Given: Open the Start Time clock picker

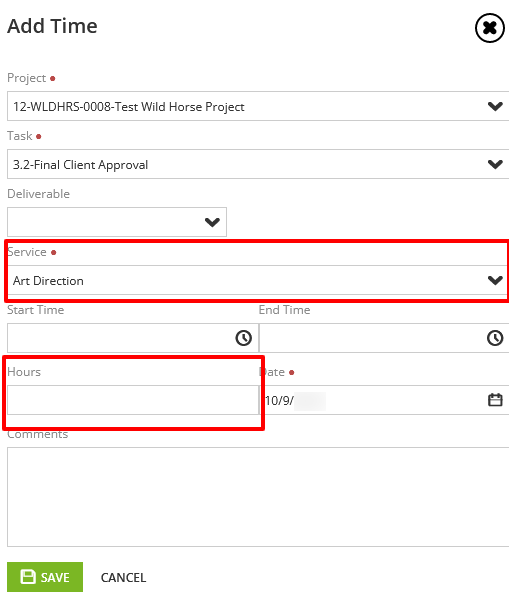Looking at the screenshot, I should point(243,338).
